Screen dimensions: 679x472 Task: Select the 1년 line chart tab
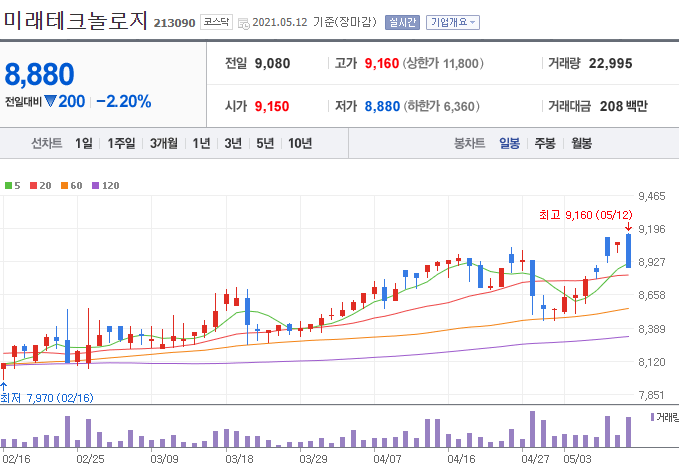[x=201, y=143]
